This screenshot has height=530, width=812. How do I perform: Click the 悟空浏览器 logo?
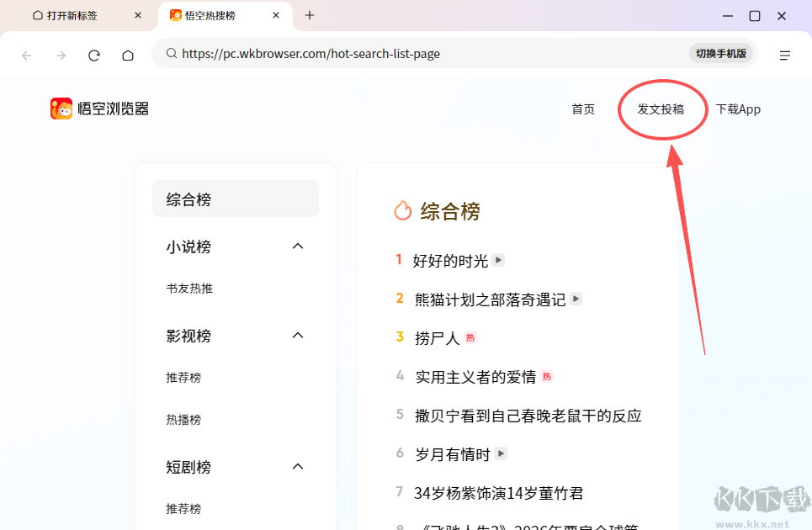click(x=99, y=109)
